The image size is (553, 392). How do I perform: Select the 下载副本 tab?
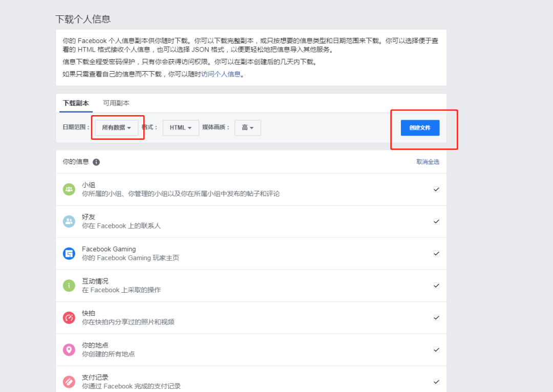click(76, 102)
